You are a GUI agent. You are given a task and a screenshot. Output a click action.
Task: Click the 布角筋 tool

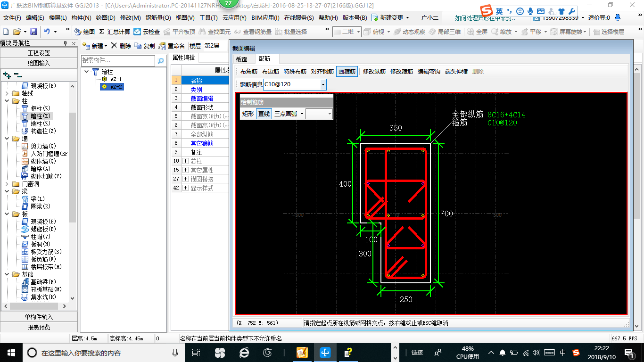(248, 72)
